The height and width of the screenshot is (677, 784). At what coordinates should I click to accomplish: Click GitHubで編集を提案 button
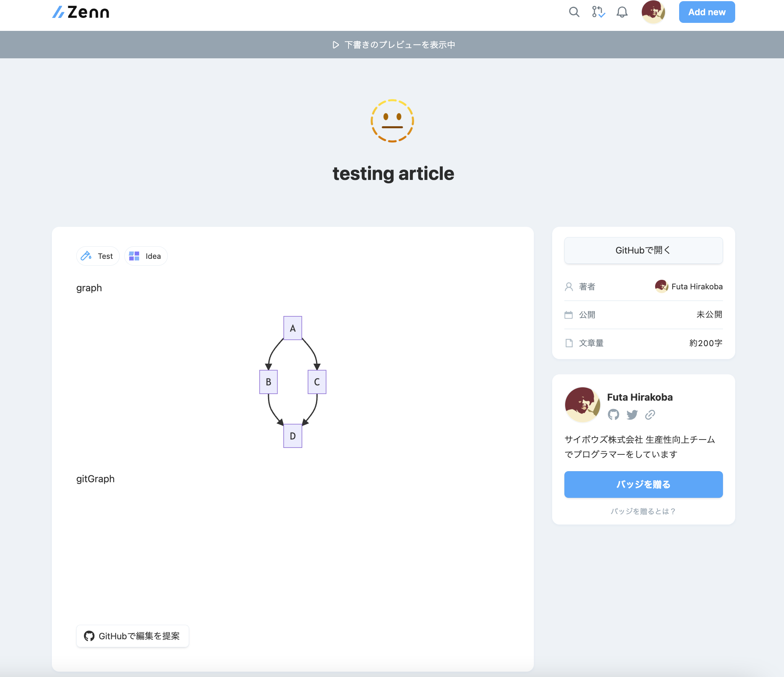(133, 636)
